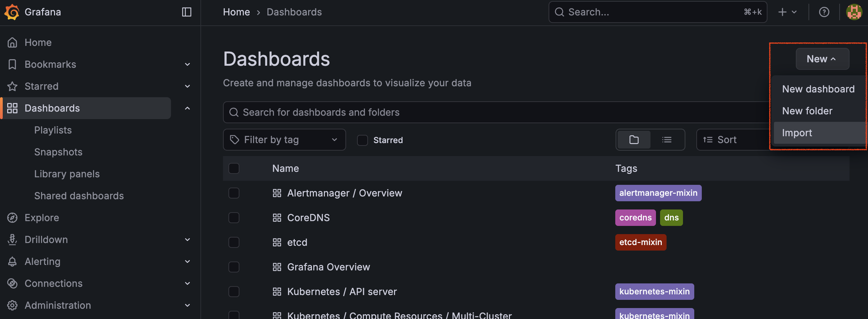Open the Filter by tag dropdown
The image size is (868, 319).
pos(284,140)
